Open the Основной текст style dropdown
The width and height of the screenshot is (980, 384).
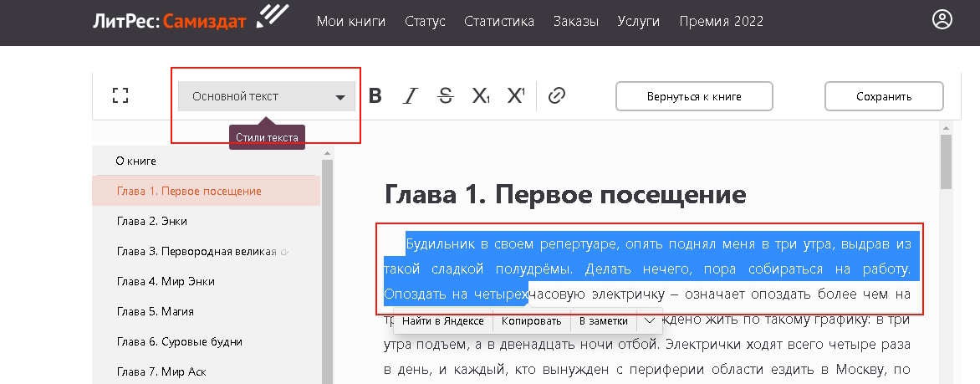pos(266,96)
